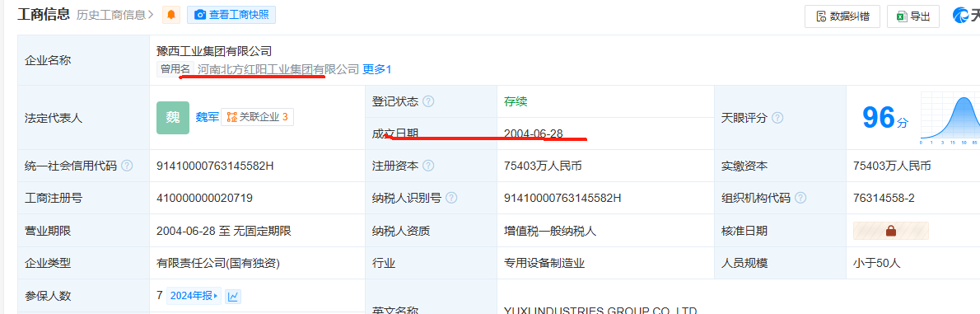Click help icon beside 注册资本
The width and height of the screenshot is (980, 314).
pyautogui.click(x=429, y=166)
